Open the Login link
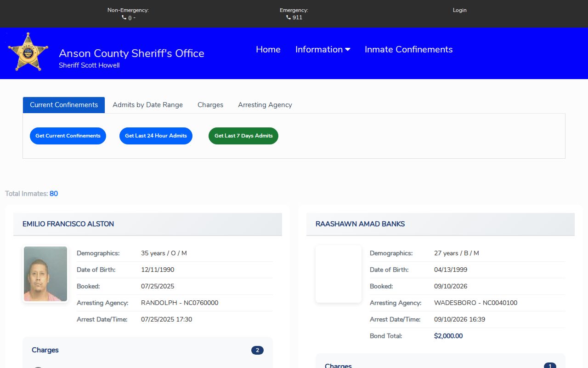 (x=459, y=10)
